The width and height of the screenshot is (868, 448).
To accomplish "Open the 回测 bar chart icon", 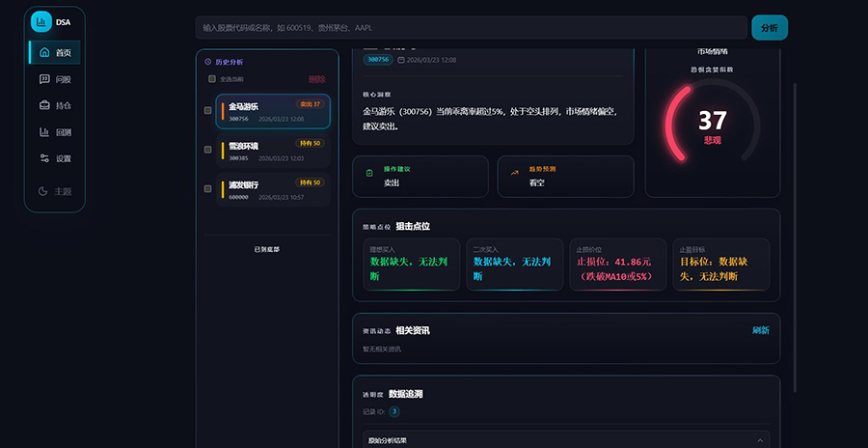I will click(44, 131).
